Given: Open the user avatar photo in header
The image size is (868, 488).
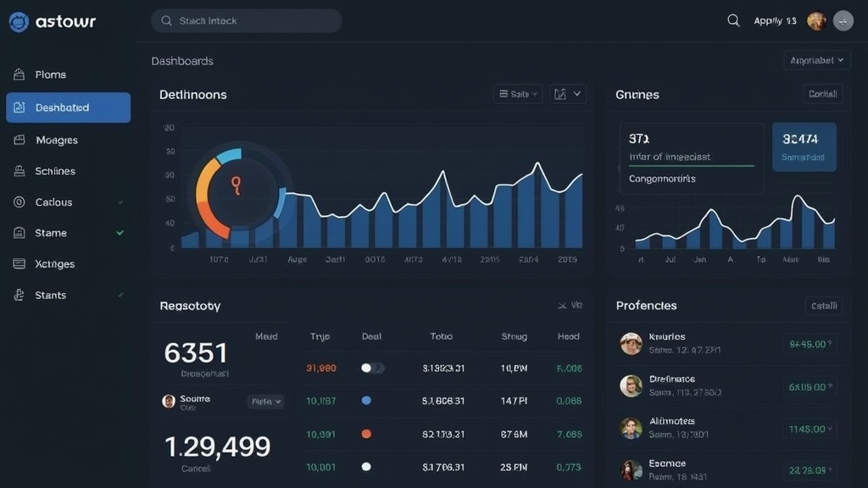Looking at the screenshot, I should tap(816, 21).
